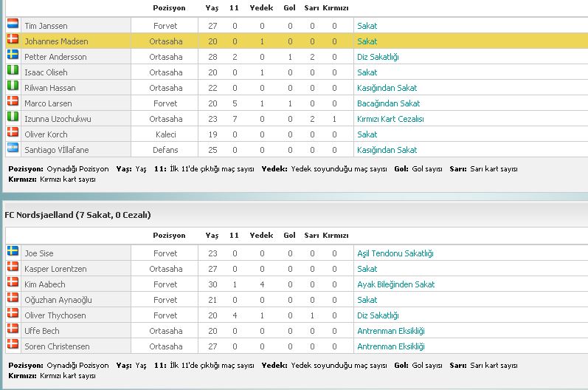Open Petter Andersson's Diz Sakatlığı link

(x=378, y=57)
